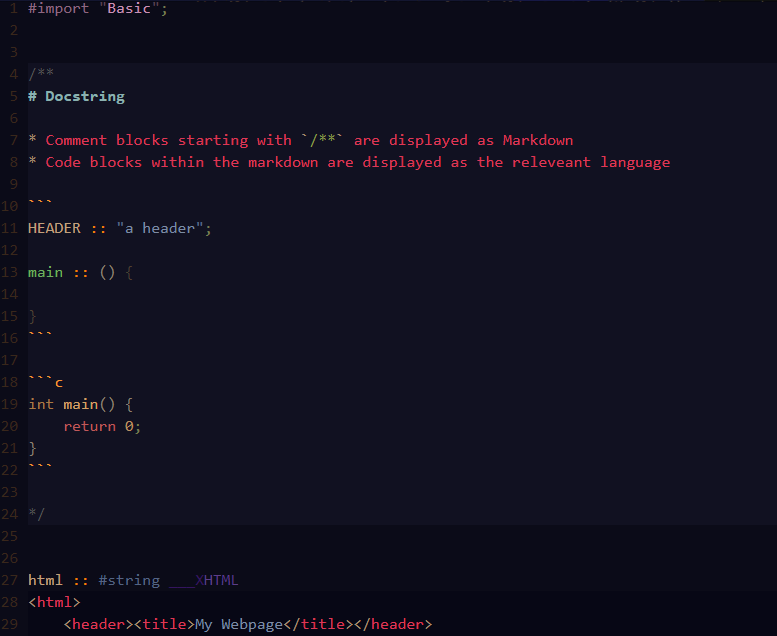Click the closing brace on line 21
Viewport: 777px width, 636px height.
tap(33, 448)
